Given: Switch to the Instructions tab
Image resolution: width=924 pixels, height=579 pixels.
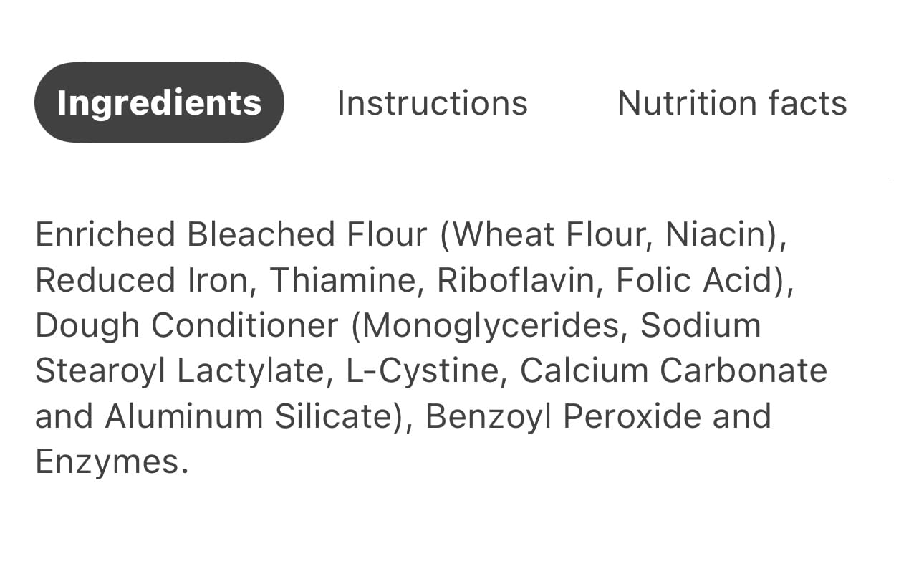Looking at the screenshot, I should pos(432,102).
